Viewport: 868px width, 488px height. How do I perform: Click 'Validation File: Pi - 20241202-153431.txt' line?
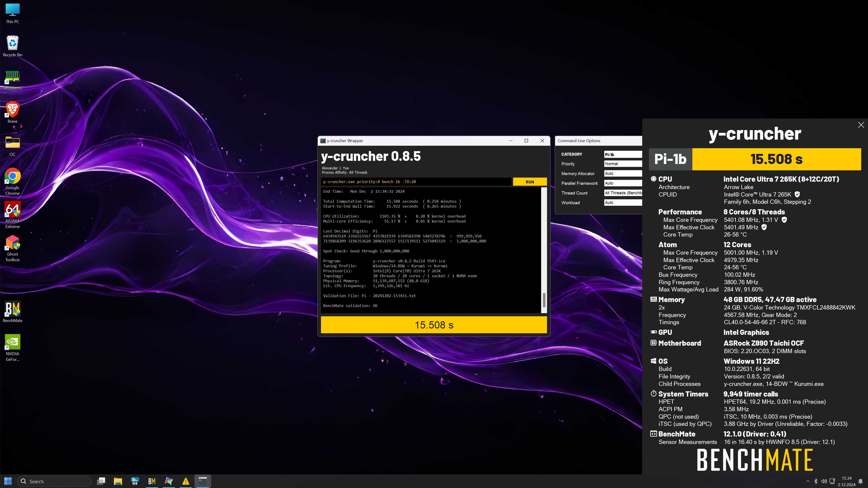pos(369,296)
